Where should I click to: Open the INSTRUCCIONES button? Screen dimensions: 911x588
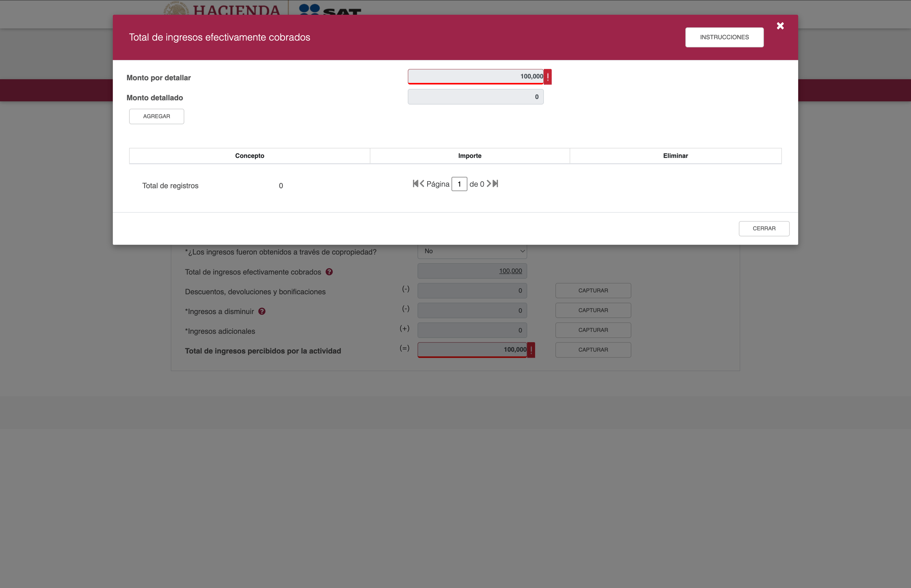pyautogui.click(x=724, y=37)
